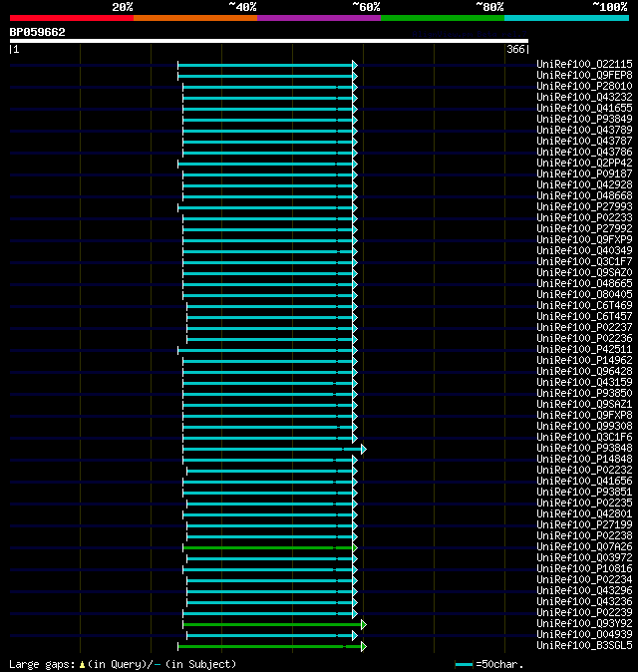The width and height of the screenshot is (638, 672).
Task: Click arrowhead ending UniRef100_P93848 alignment
Action: (x=363, y=449)
